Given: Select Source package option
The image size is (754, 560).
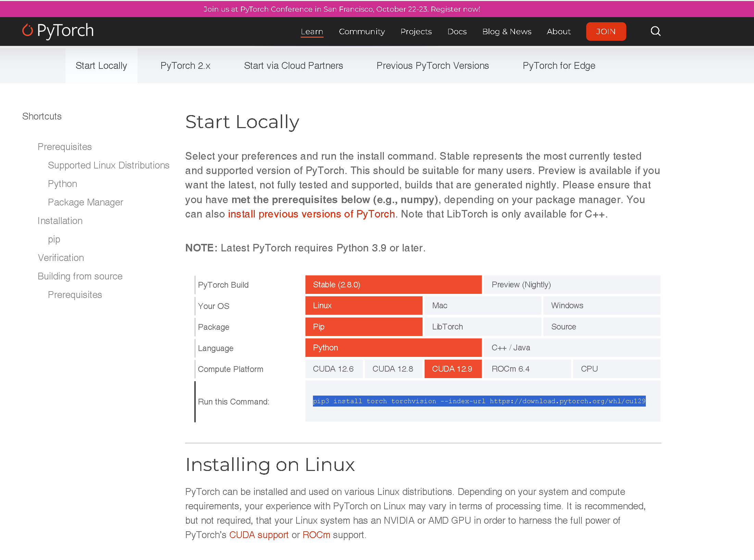Looking at the screenshot, I should (602, 327).
